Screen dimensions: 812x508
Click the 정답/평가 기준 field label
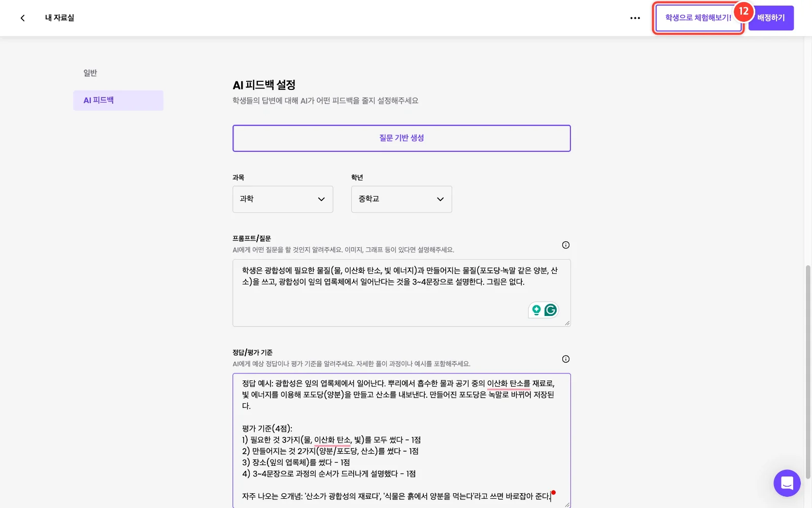pyautogui.click(x=252, y=353)
